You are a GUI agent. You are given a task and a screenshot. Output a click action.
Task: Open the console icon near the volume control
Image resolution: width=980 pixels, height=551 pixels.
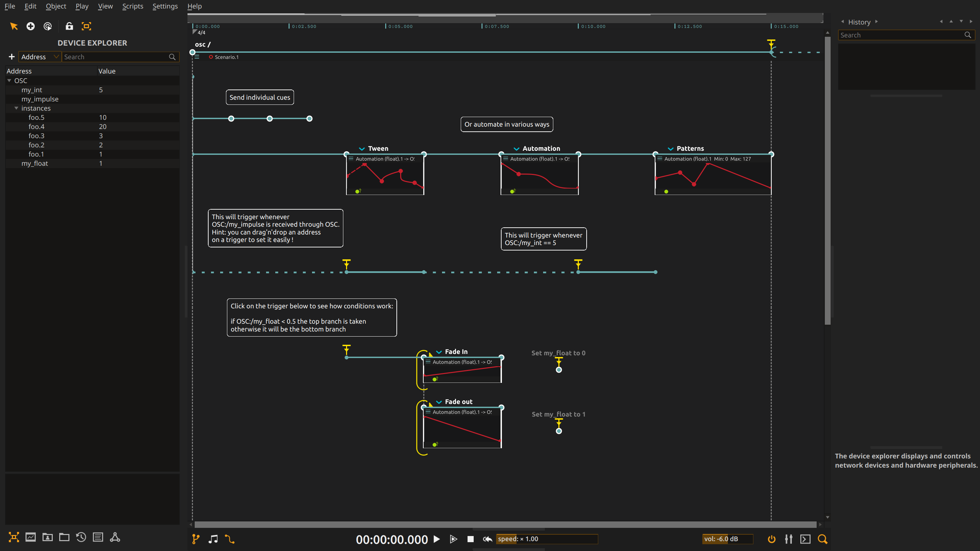click(805, 539)
